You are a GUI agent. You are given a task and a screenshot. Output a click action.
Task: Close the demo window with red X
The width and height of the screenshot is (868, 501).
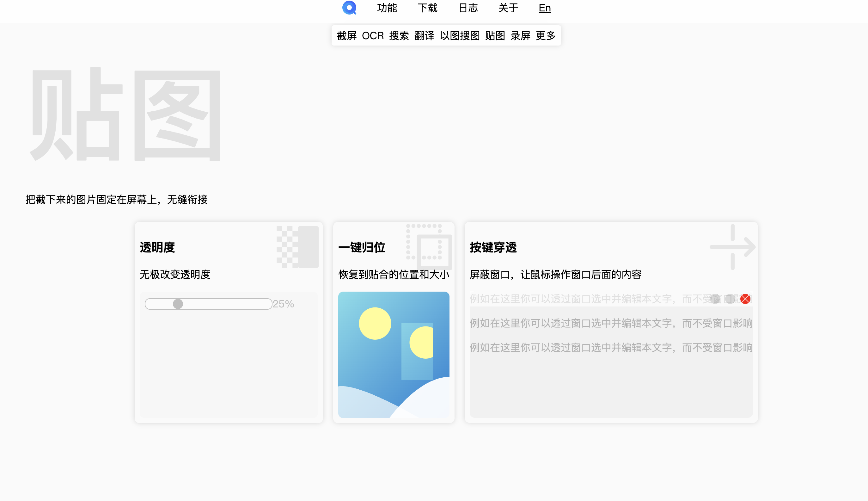pos(745,299)
